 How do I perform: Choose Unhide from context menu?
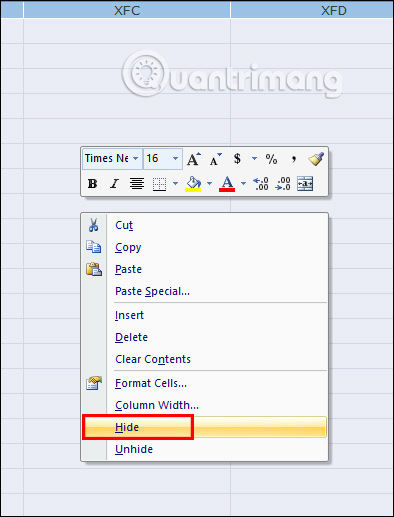205,449
